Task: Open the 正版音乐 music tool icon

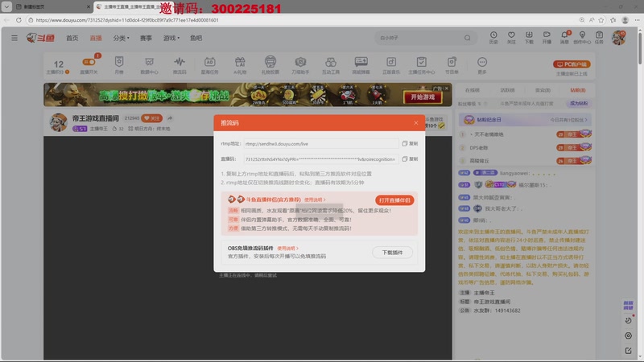Action: click(x=391, y=65)
